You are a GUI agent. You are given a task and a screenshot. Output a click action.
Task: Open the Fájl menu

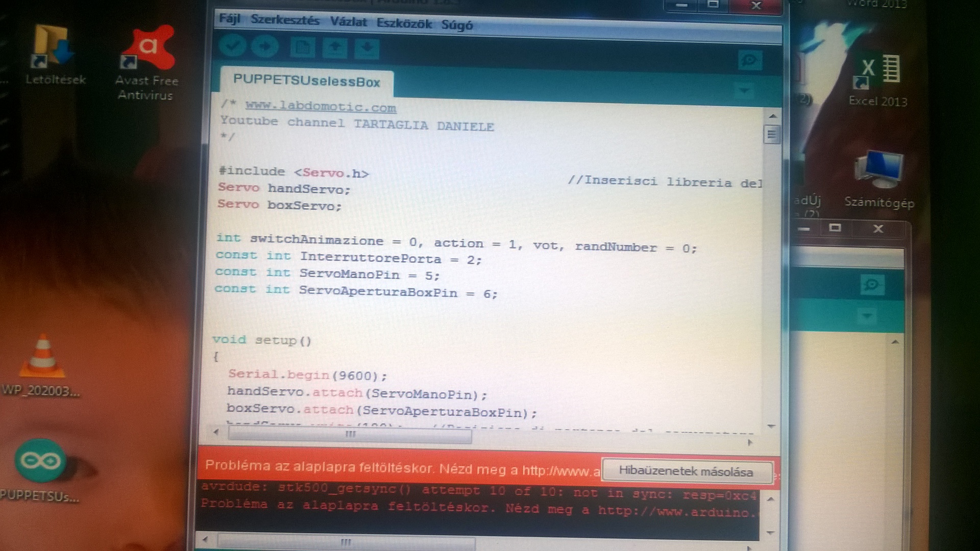click(229, 19)
